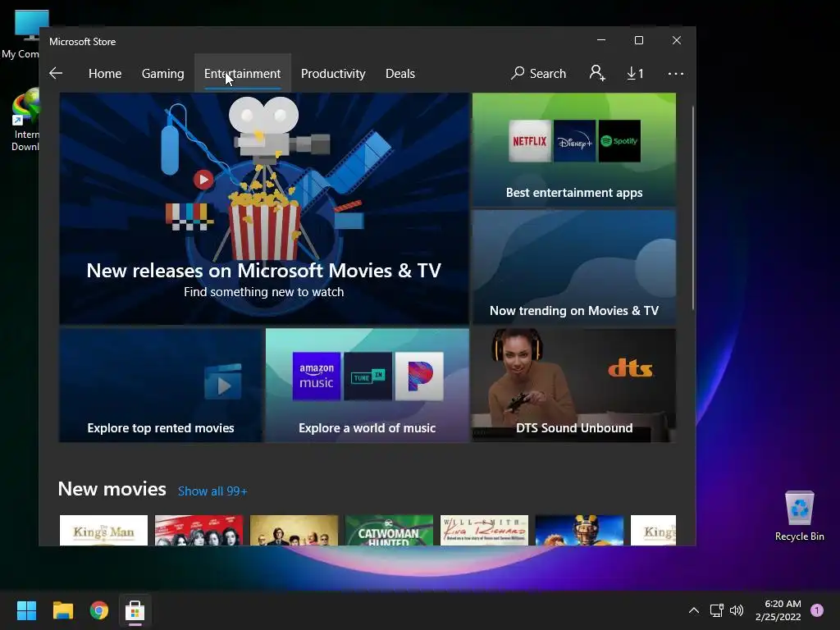Open Windows Start button

[26, 610]
